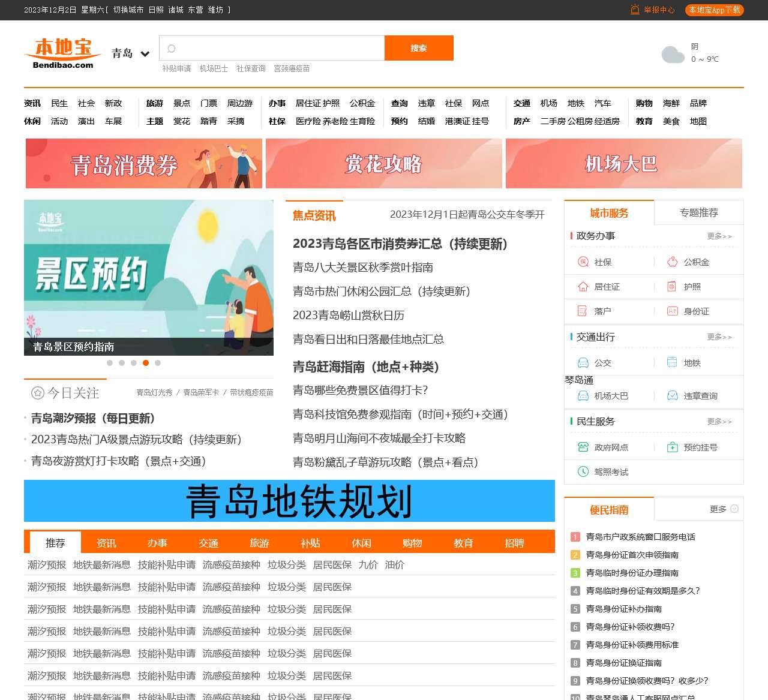This screenshot has width=768, height=700.
Task: Expand the 青岛 city dropdown arrow
Action: point(145,54)
